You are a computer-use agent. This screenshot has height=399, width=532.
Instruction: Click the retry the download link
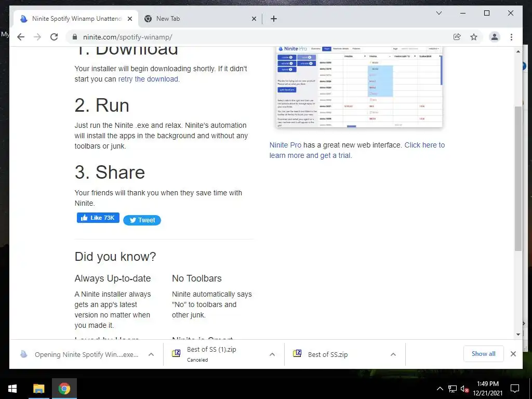tap(148, 79)
